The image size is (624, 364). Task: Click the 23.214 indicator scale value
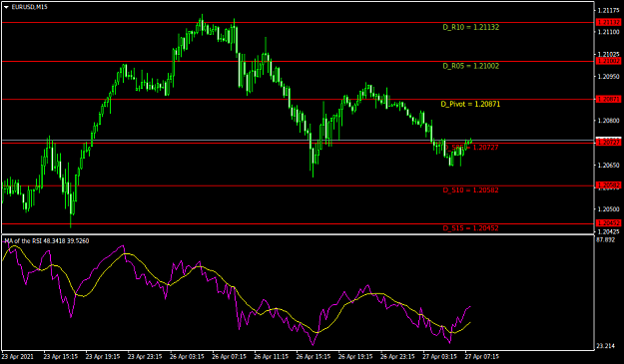pyautogui.click(x=605, y=346)
